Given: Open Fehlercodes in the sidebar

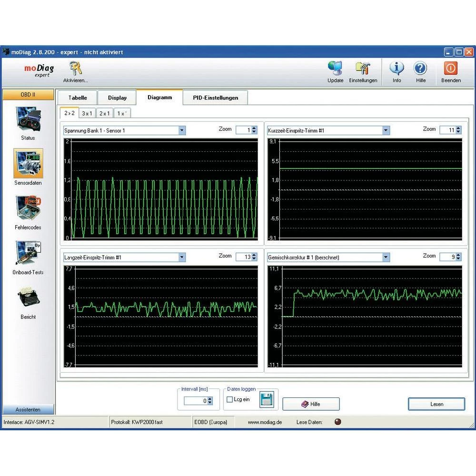Looking at the screenshot, I should click(28, 208).
